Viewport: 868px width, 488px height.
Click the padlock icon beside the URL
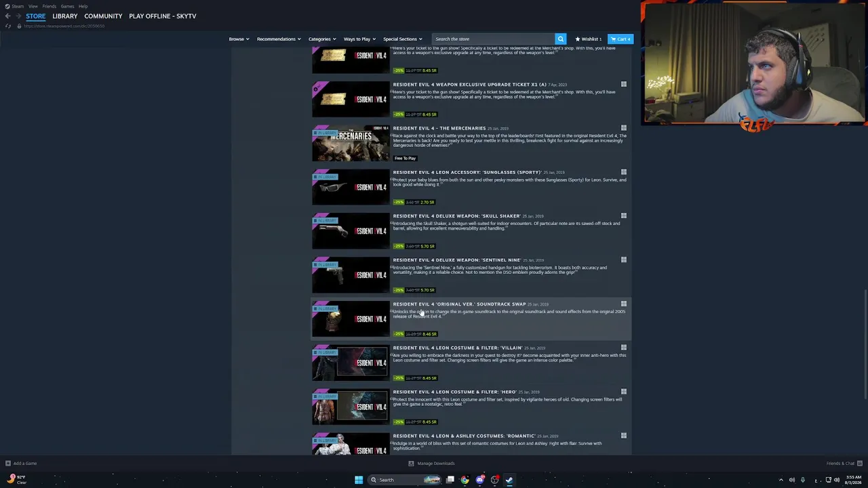click(x=19, y=26)
